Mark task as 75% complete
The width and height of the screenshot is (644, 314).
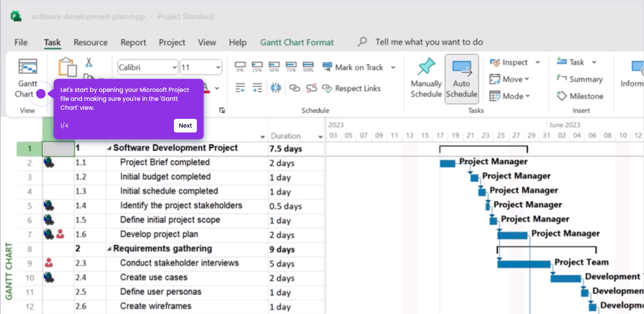pyautogui.click(x=291, y=66)
